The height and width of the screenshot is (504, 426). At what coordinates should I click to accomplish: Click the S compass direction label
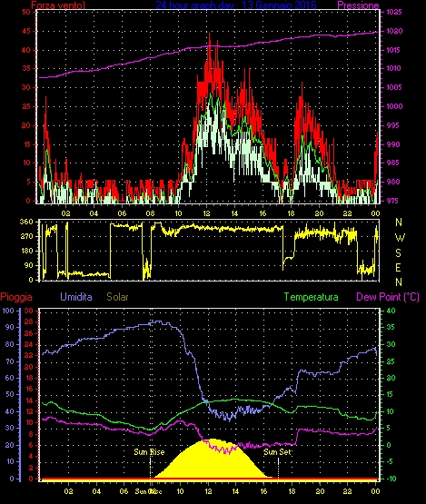(398, 253)
